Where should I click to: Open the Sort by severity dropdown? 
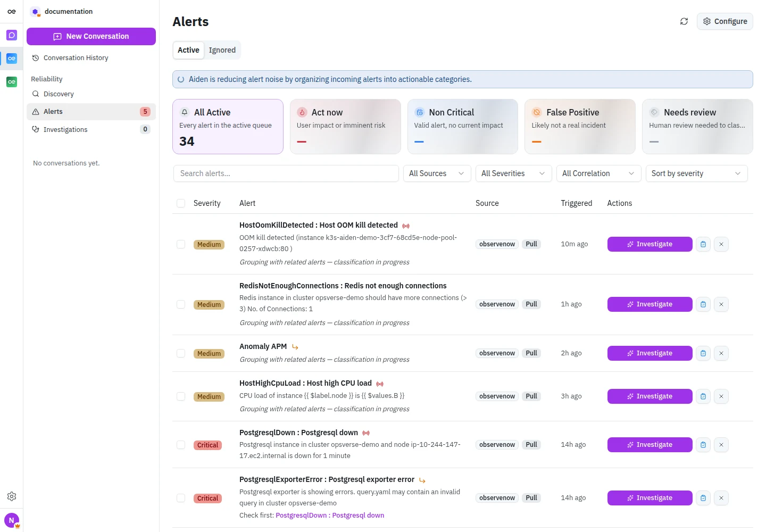tap(697, 173)
